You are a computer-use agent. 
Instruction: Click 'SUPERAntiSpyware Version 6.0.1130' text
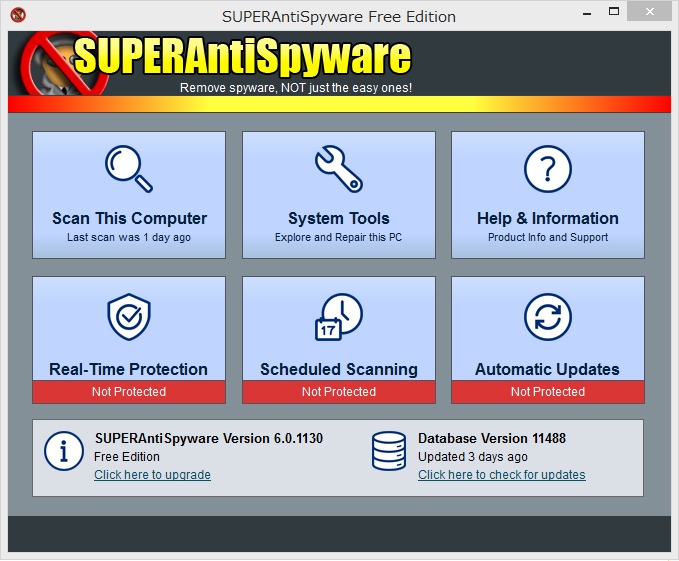point(209,438)
